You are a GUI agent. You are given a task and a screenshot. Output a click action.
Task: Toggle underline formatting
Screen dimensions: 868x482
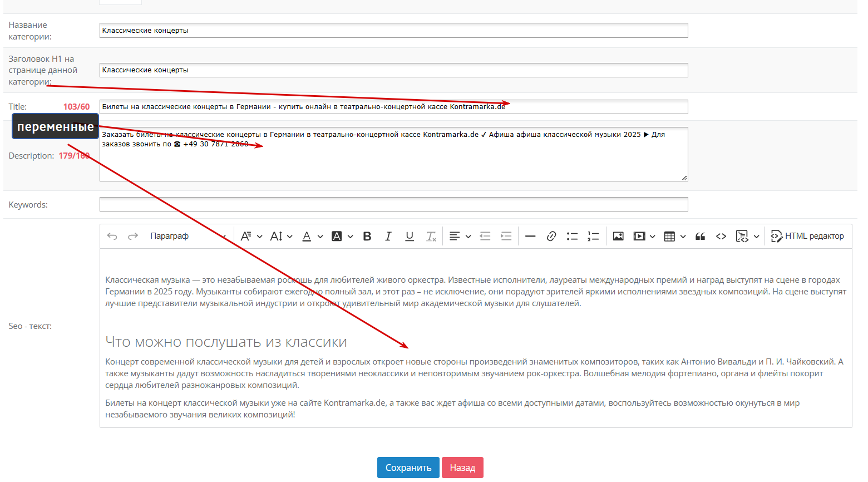click(410, 236)
